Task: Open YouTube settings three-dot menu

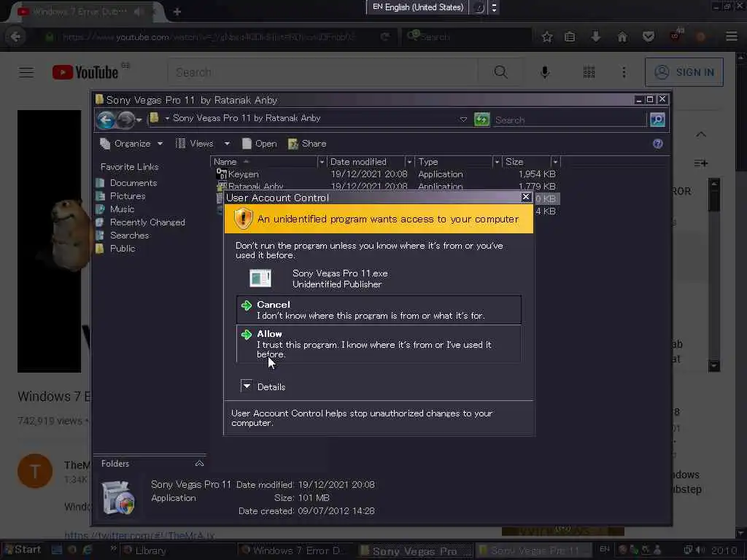Action: pos(624,72)
